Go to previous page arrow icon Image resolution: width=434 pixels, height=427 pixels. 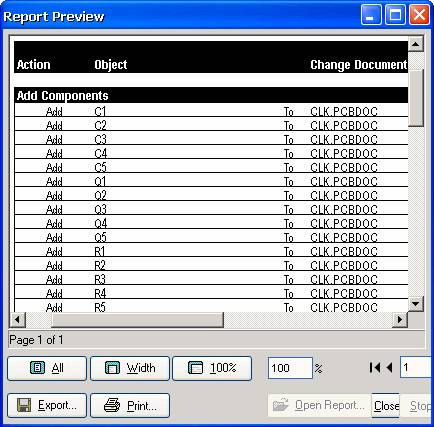click(389, 368)
